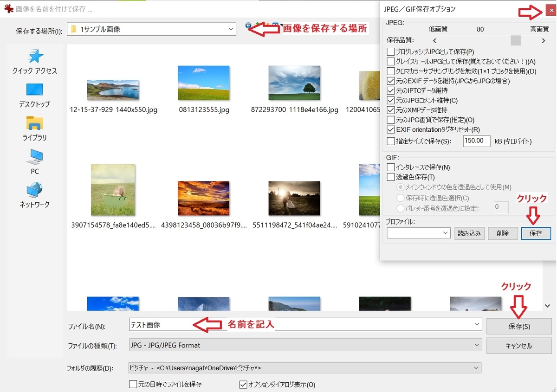The image size is (557, 392).
Task: Click the palette number input field
Action: click(x=501, y=207)
